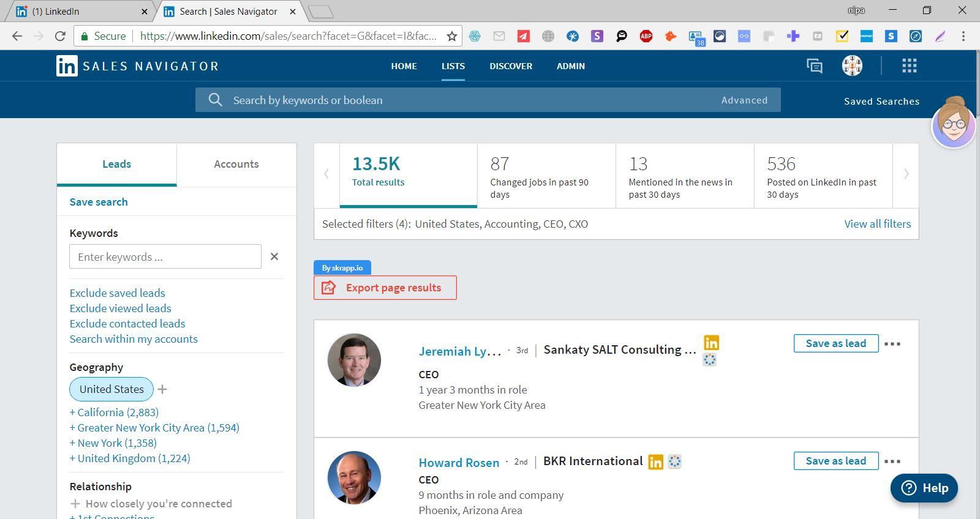The height and width of the screenshot is (519, 980).
Task: Open the profile avatar menu in header
Action: (852, 65)
